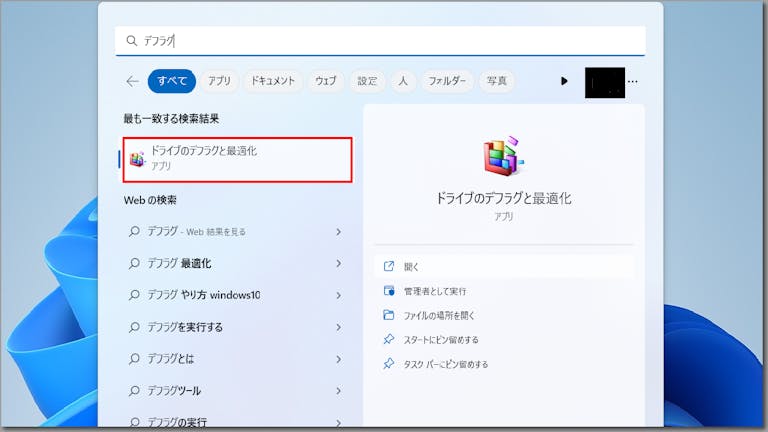768x432 pixels.
Task: Choose タスク バーにピン留めする
Action: [504, 364]
